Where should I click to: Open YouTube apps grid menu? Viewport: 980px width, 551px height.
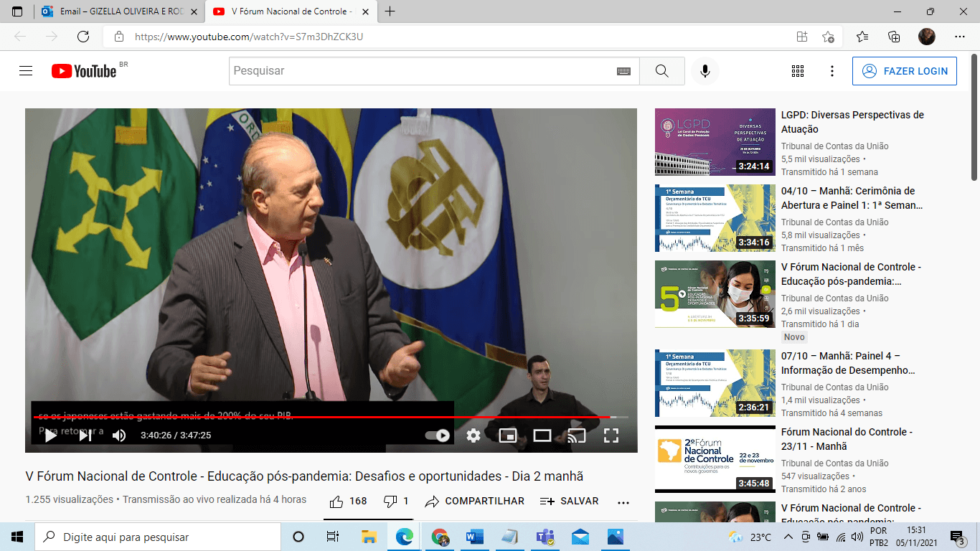click(798, 71)
